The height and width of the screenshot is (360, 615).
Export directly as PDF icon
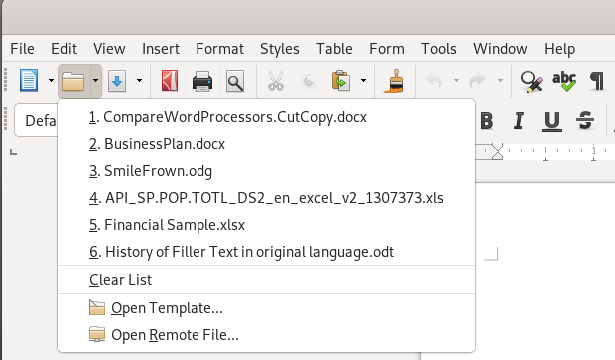click(170, 81)
